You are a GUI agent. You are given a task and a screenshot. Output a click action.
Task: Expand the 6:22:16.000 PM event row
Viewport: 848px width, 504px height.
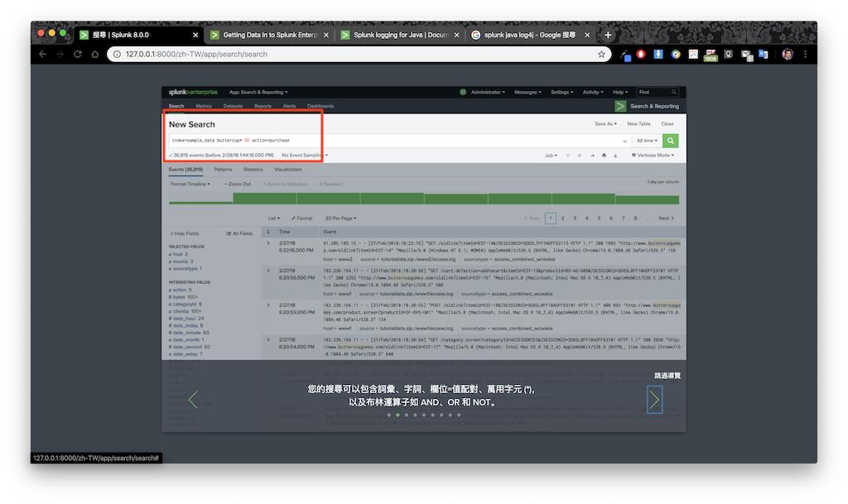pos(268,243)
